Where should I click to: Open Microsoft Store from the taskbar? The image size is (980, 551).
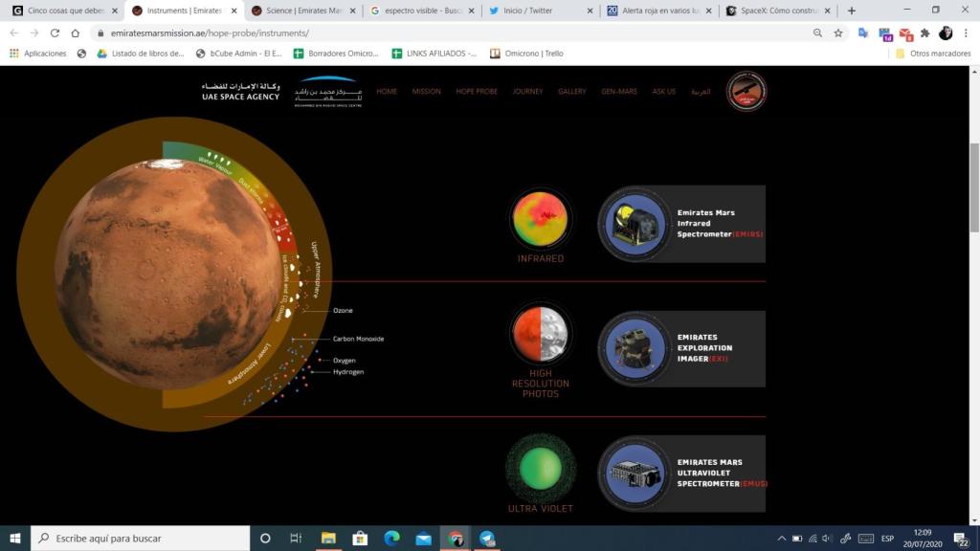[x=360, y=538]
